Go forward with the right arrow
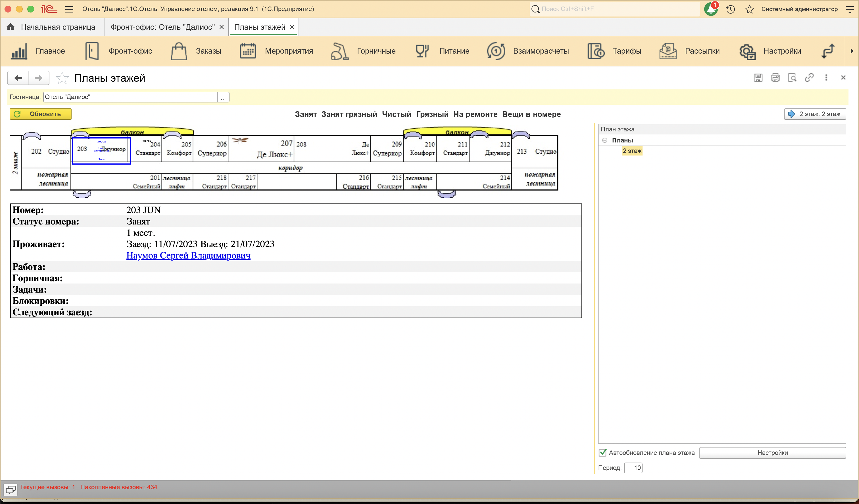Image resolution: width=859 pixels, height=504 pixels. pos(39,78)
